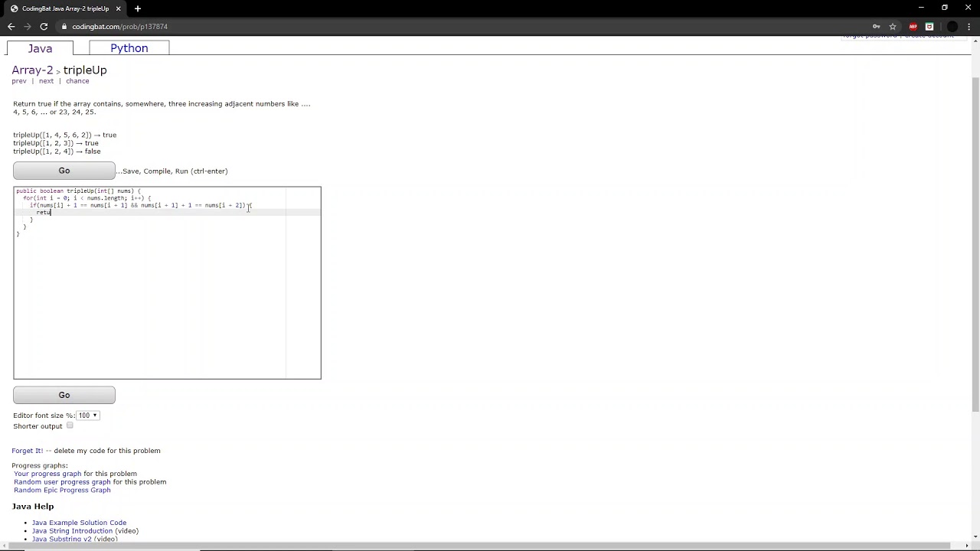Go to the next problem

click(x=46, y=81)
